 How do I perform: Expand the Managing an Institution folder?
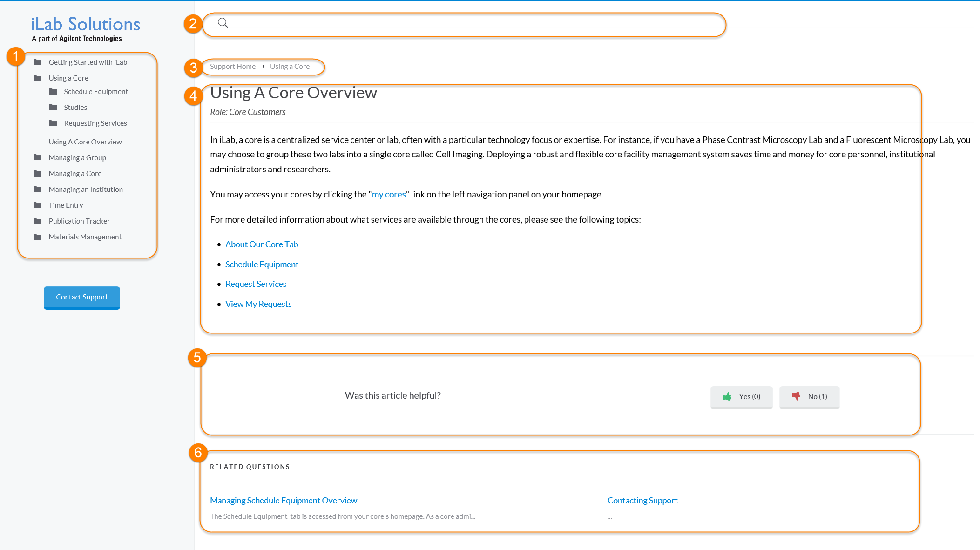86,190
